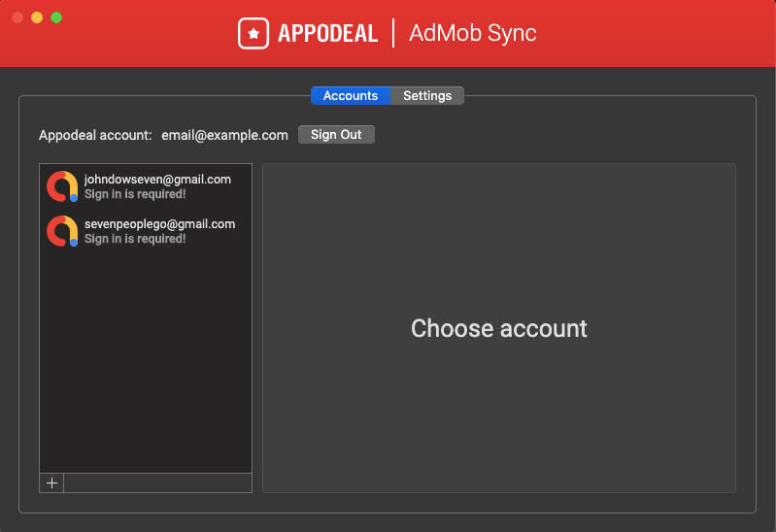Click the "Choose account" placeholder text

coord(498,328)
